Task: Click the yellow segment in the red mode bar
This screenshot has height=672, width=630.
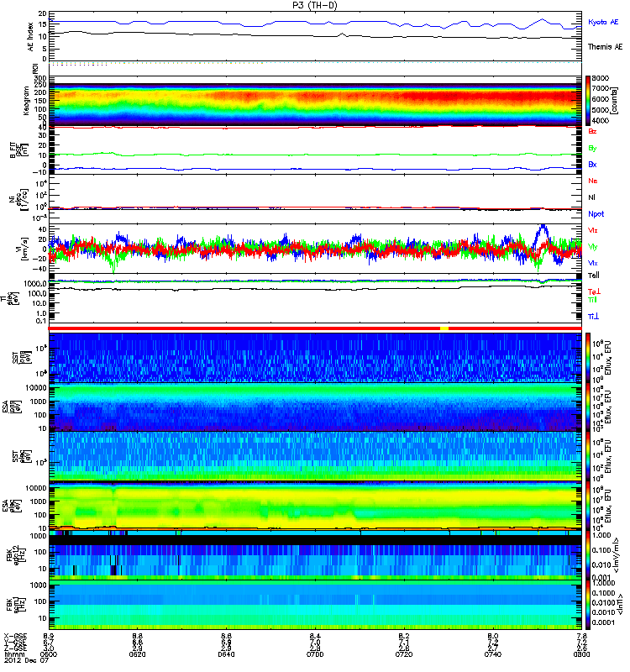Action: click(x=444, y=328)
